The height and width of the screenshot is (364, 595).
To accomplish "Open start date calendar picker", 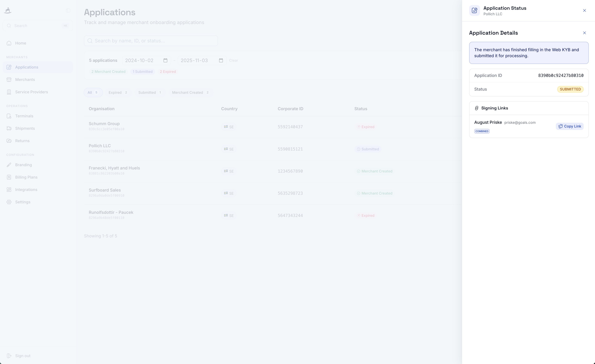I will tap(165, 60).
